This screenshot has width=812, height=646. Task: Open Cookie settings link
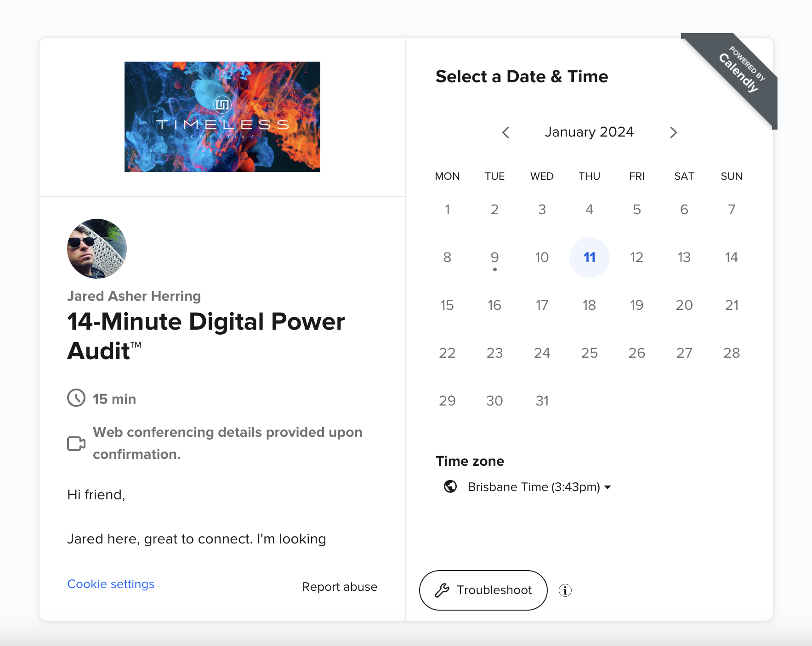click(x=111, y=584)
